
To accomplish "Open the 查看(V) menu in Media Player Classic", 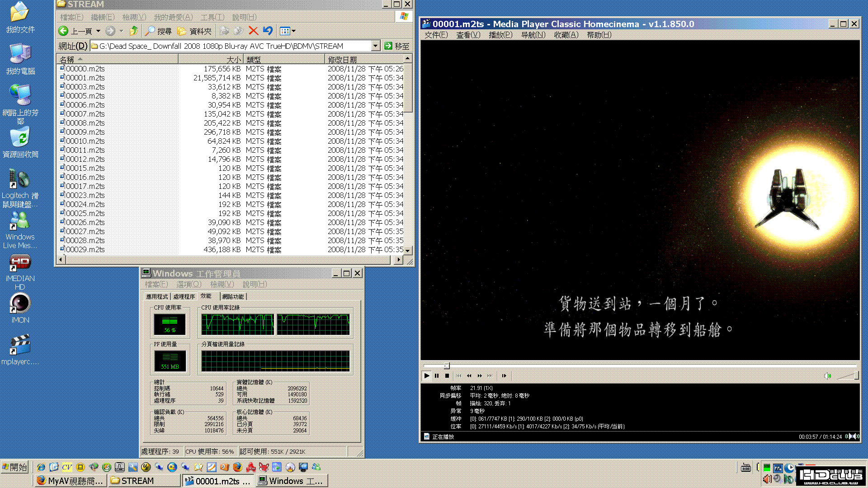I will point(468,35).
